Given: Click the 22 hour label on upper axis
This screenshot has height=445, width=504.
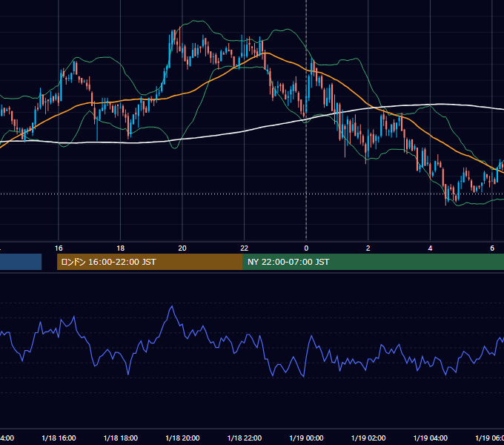Looking at the screenshot, I should point(245,248).
